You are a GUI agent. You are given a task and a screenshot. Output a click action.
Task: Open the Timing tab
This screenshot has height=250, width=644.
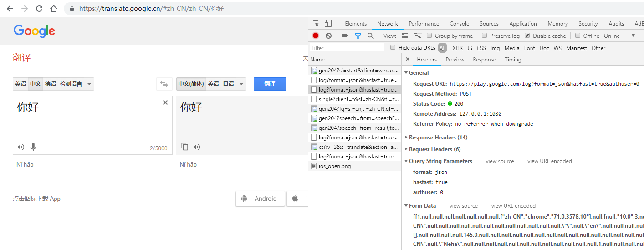point(513,60)
